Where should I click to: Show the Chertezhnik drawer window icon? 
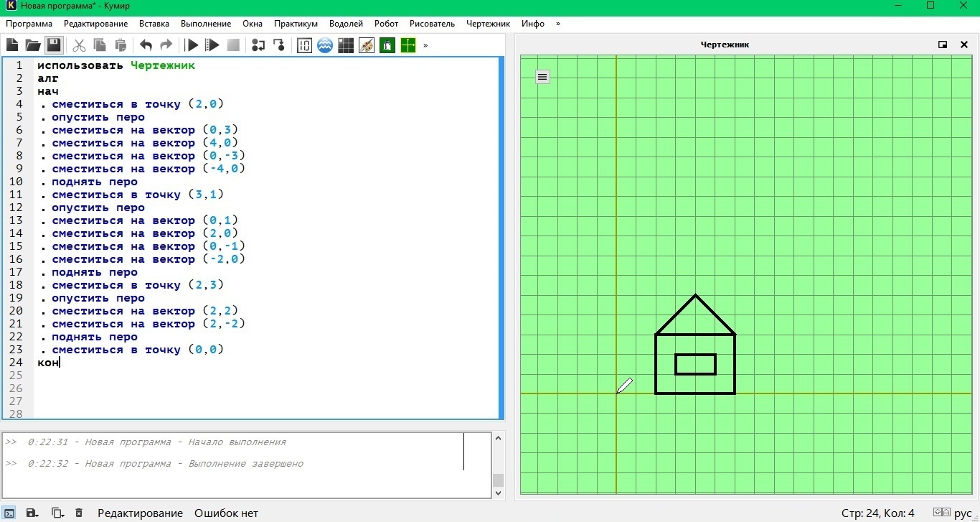pos(408,45)
